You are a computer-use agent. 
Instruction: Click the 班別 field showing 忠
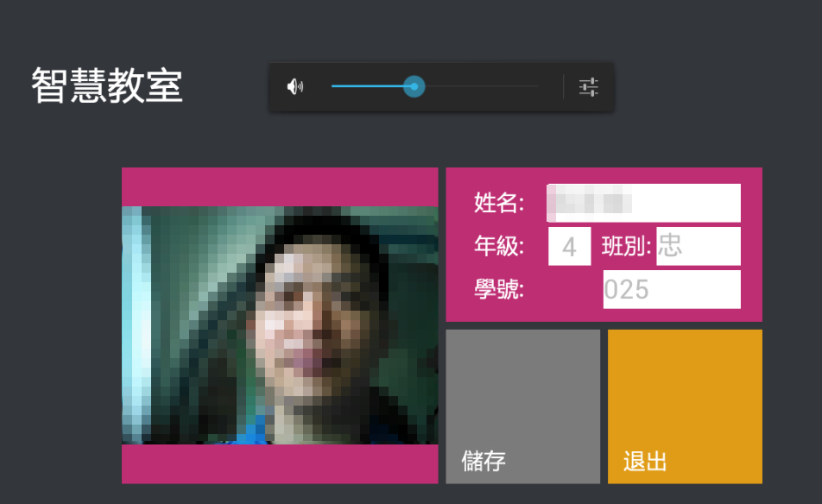coord(698,247)
